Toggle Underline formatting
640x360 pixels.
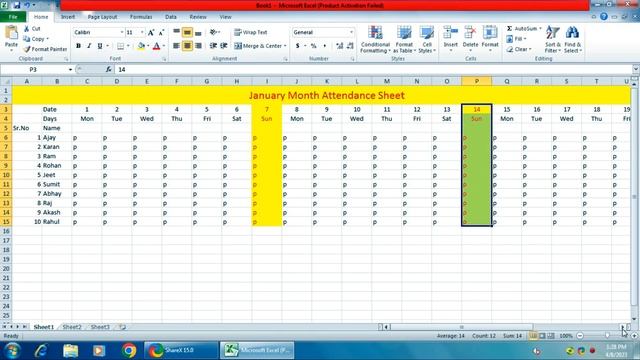pyautogui.click(x=100, y=46)
